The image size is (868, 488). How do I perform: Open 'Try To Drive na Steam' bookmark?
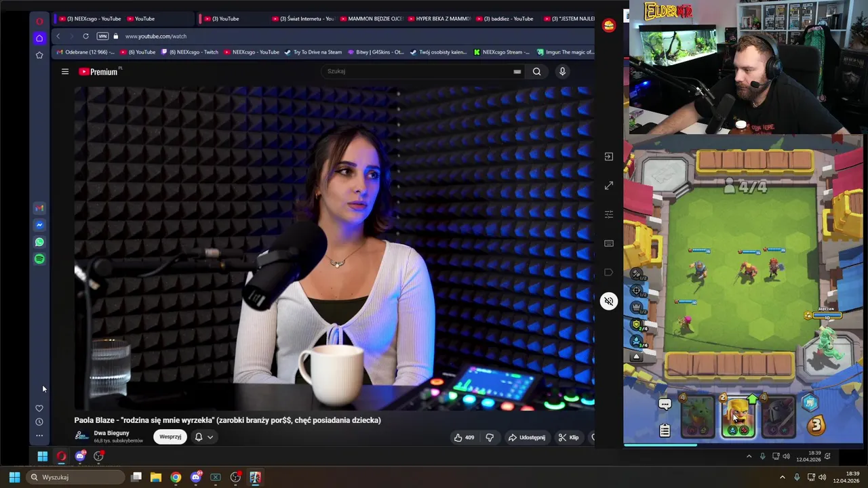coord(313,52)
